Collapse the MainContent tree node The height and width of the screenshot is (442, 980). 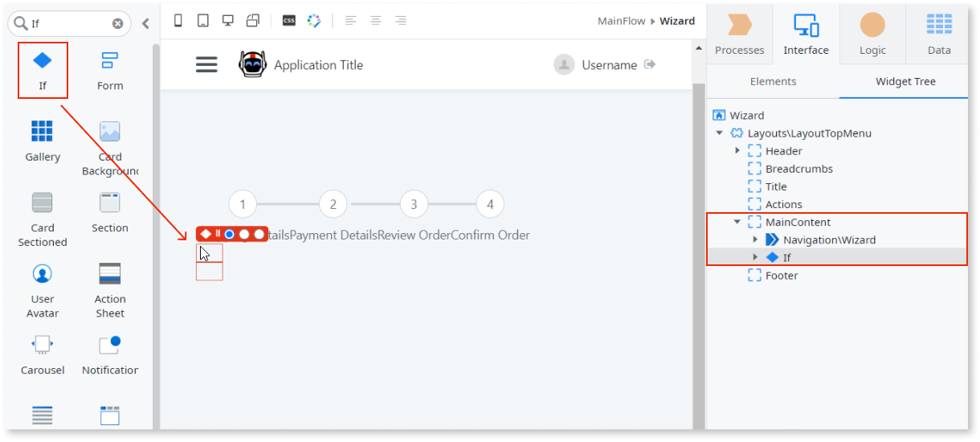[737, 222]
